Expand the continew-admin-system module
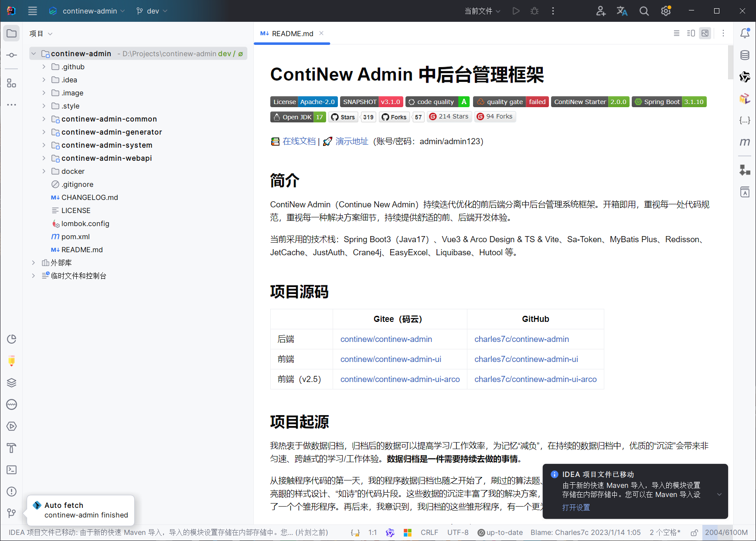Screen dimensions: 756x541 coord(44,145)
